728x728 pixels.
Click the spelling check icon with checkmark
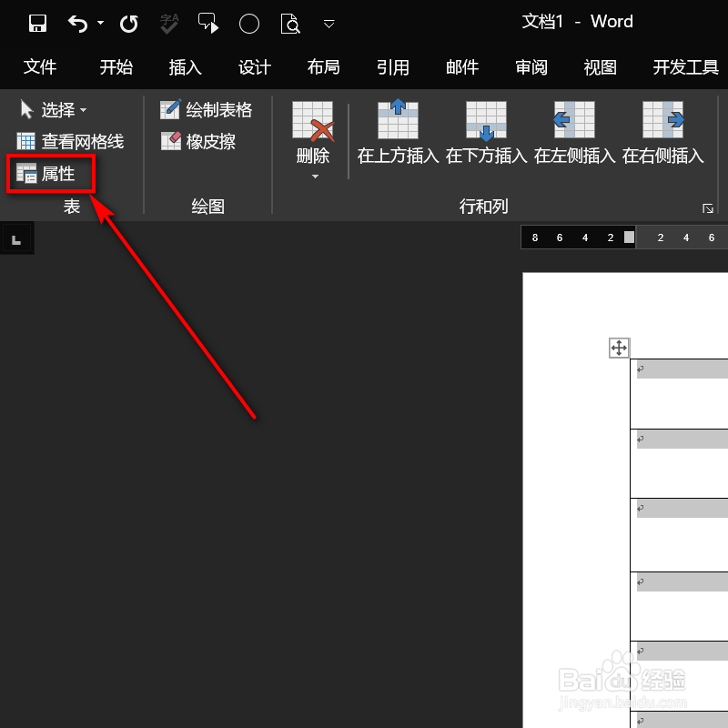pyautogui.click(x=169, y=24)
